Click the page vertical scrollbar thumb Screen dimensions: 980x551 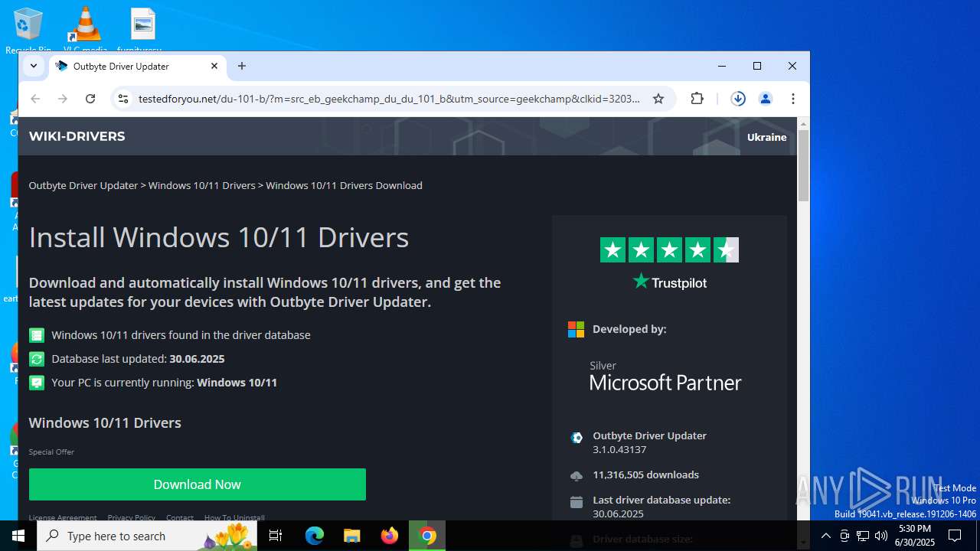(x=803, y=165)
